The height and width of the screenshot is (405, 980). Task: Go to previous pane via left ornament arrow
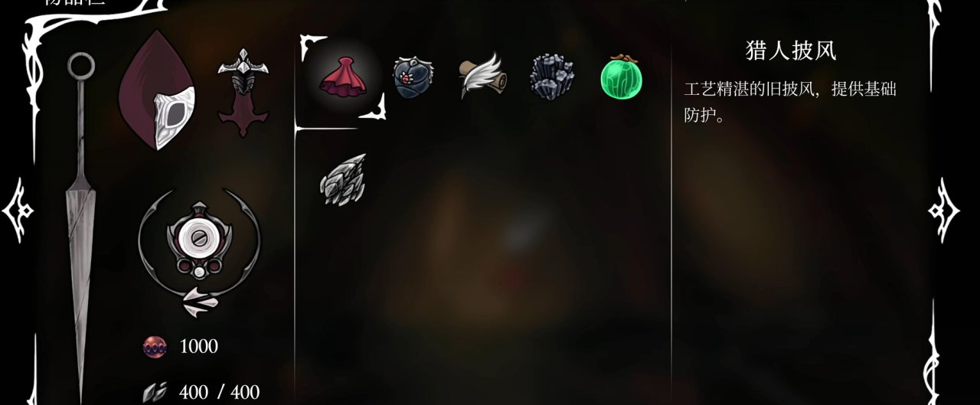tap(17, 210)
